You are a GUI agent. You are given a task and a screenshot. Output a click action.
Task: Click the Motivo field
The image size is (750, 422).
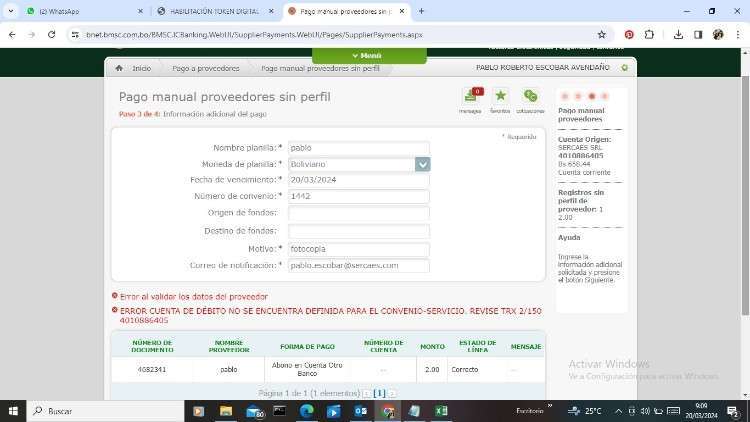coord(358,249)
